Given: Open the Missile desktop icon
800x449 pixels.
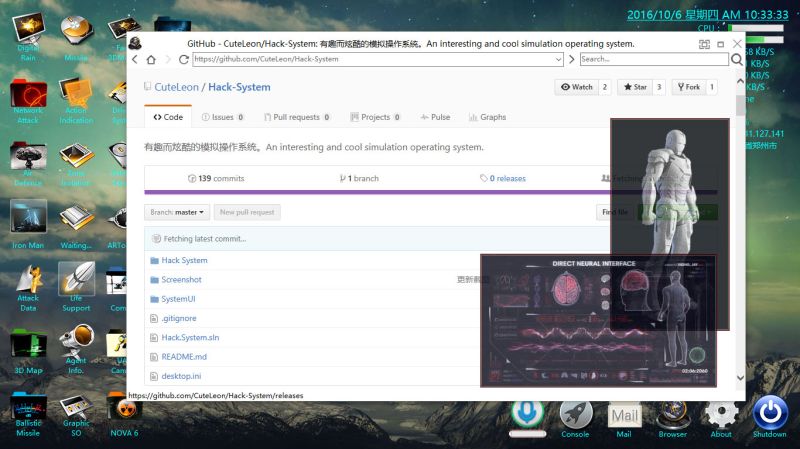Looking at the screenshot, I should [77, 37].
